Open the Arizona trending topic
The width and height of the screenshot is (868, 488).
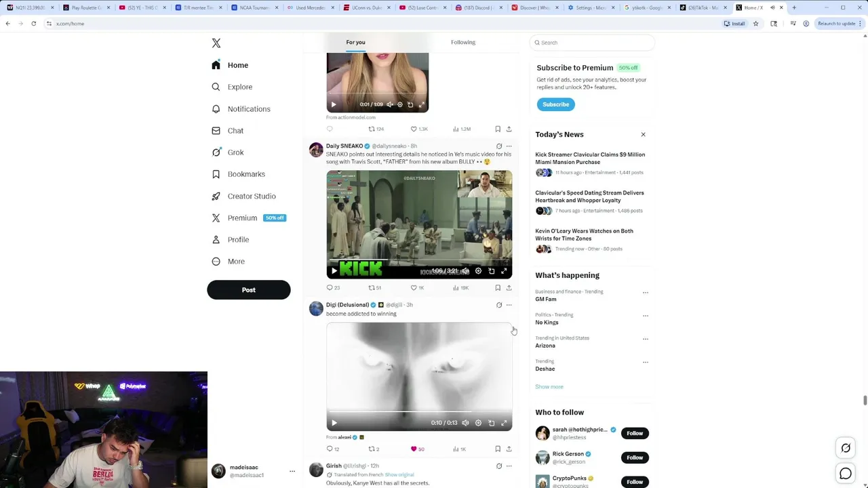(545, 346)
